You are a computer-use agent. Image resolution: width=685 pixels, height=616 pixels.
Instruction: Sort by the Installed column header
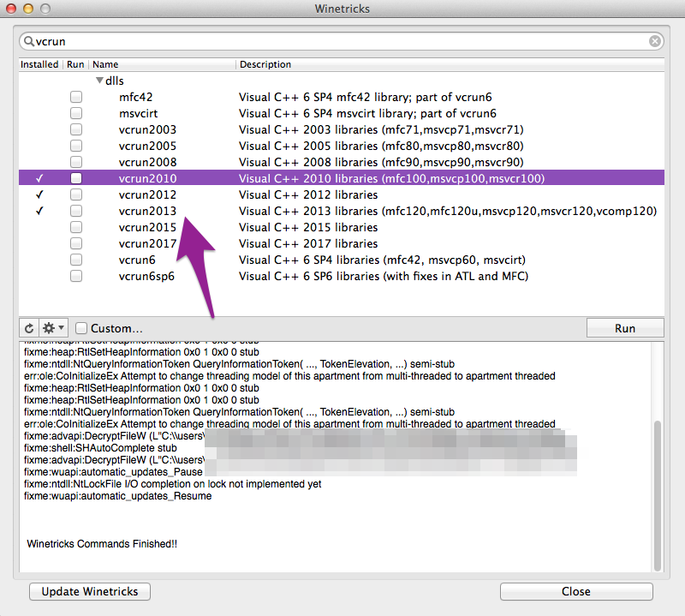(39, 64)
